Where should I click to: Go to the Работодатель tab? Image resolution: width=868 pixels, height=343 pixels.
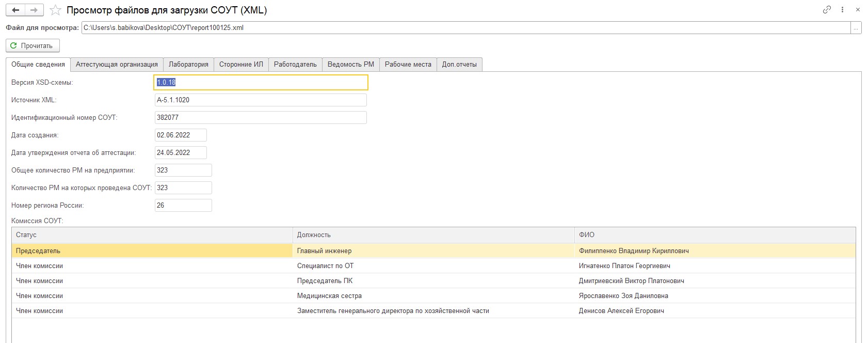click(x=295, y=65)
